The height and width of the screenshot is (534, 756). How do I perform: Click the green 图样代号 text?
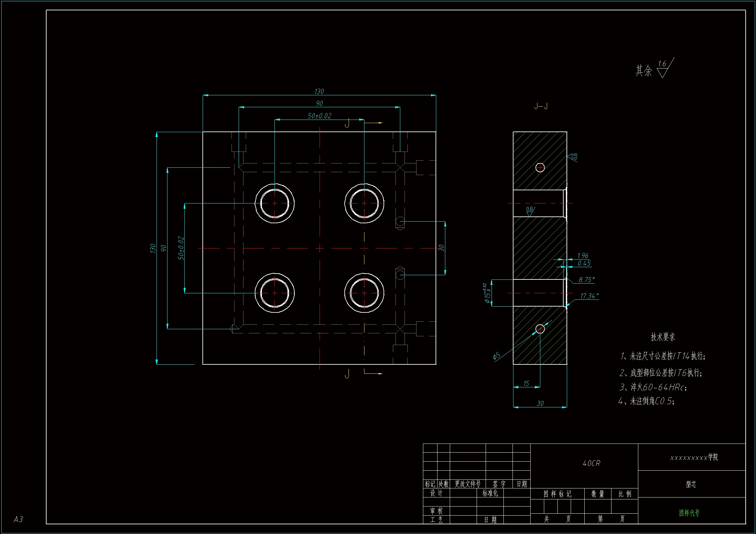[689, 513]
